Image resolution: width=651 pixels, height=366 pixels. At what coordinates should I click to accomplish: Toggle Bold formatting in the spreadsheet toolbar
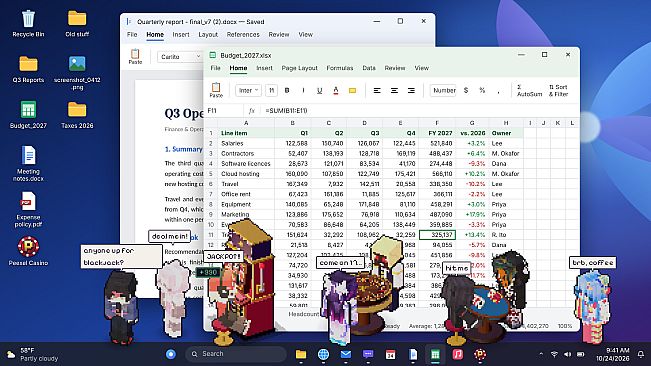click(287, 90)
